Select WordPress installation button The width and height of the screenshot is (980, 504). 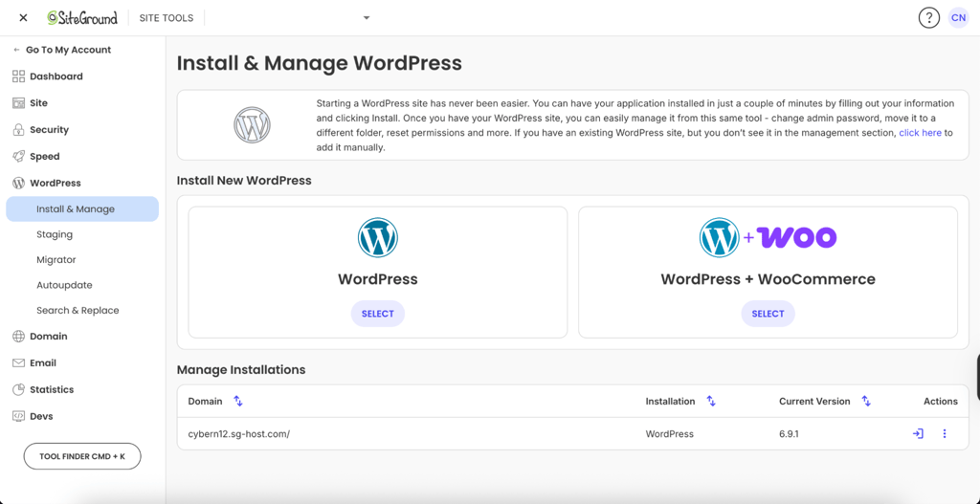click(377, 314)
